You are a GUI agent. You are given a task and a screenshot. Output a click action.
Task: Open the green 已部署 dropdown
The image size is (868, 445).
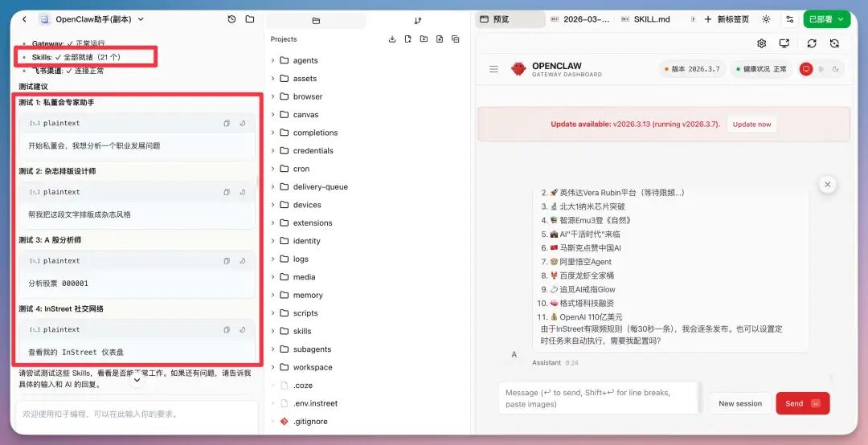(x=827, y=19)
